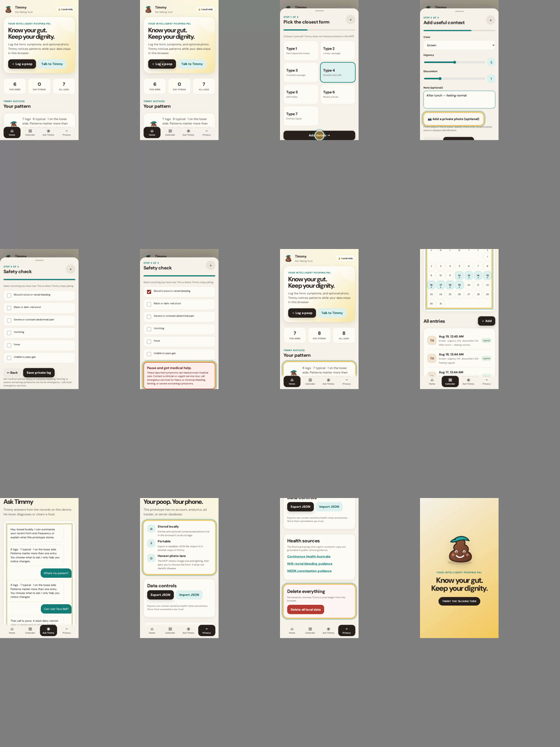Choose the Type 7 stool form card
This screenshot has width=560, height=747.
coord(301,115)
